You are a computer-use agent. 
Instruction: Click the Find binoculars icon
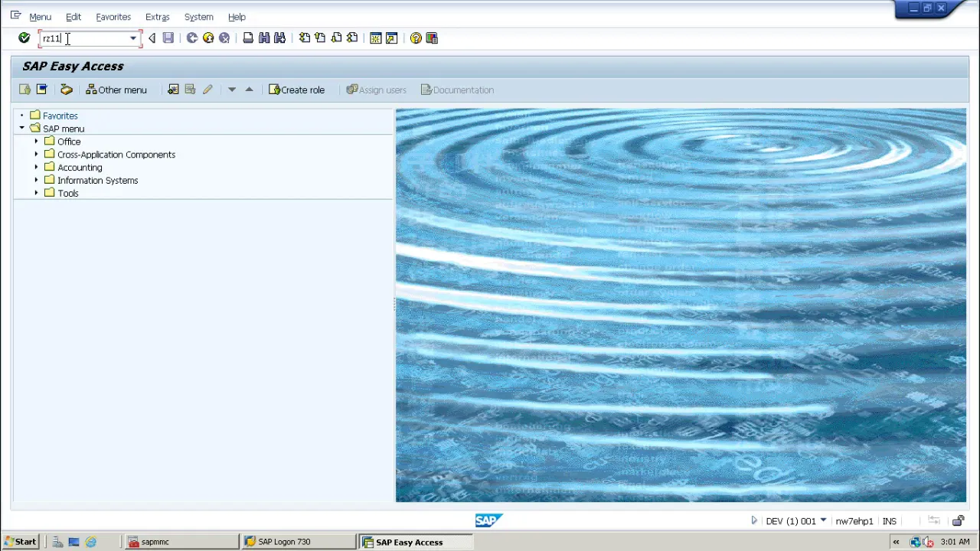(264, 37)
